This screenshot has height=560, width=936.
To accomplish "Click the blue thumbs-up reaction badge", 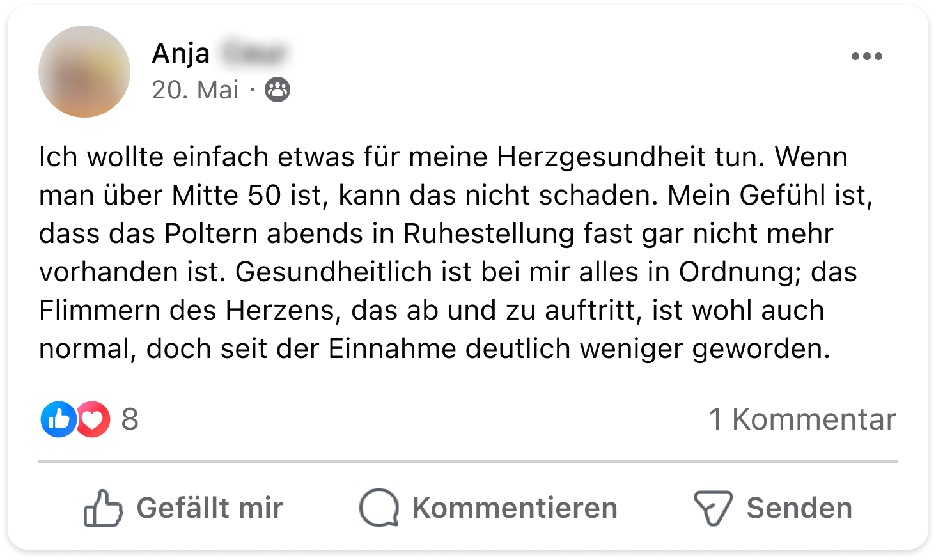I will 58,419.
